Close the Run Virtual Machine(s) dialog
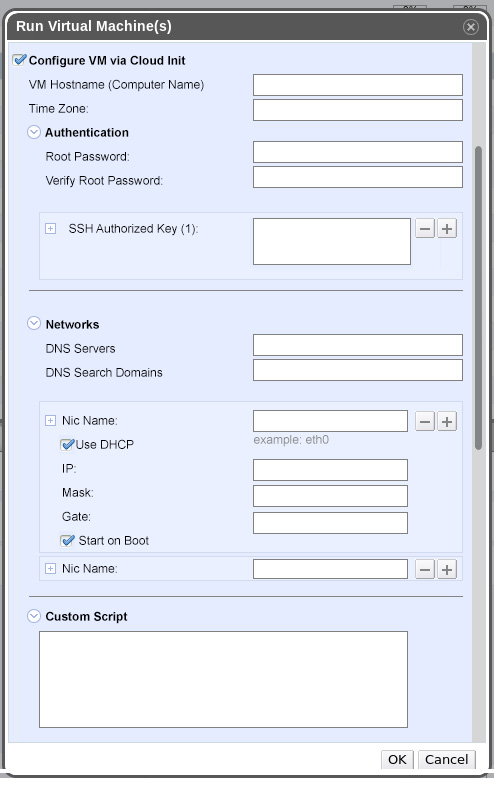 click(x=470, y=27)
